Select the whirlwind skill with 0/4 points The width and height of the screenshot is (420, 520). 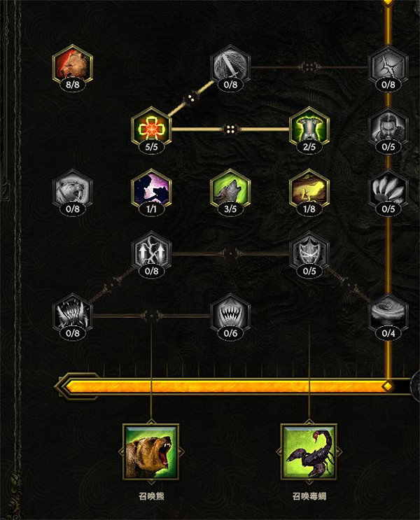pyautogui.click(x=388, y=314)
